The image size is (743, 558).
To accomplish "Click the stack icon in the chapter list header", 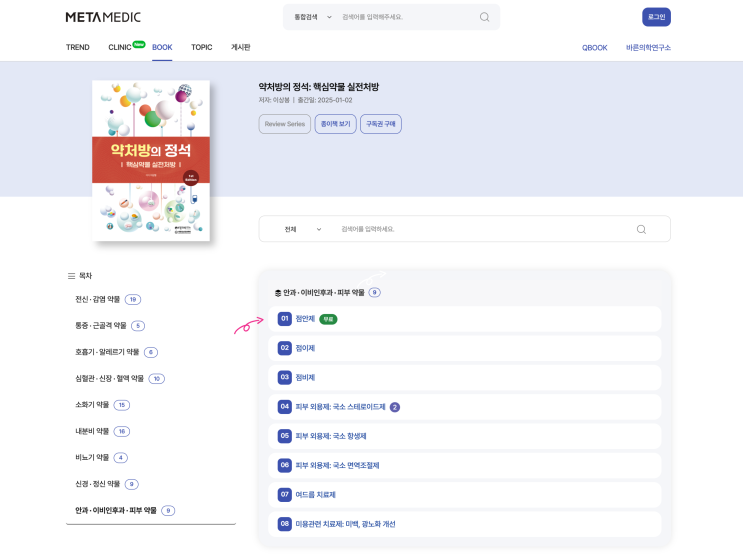I will tap(278, 293).
